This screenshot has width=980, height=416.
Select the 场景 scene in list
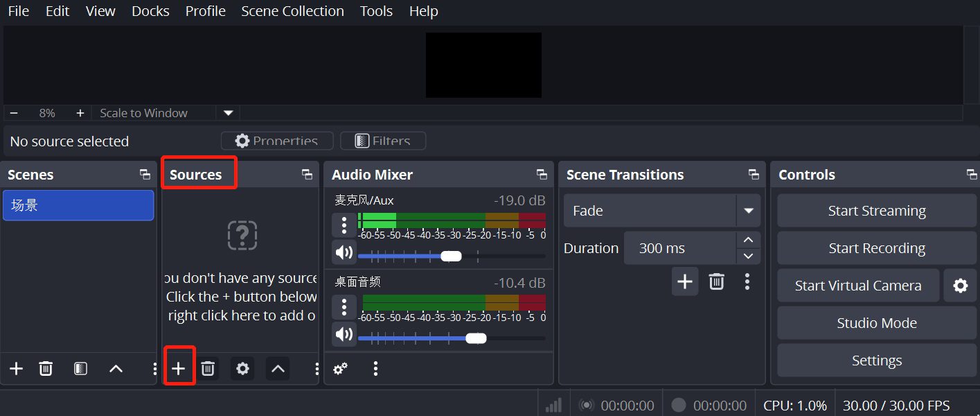(78, 206)
